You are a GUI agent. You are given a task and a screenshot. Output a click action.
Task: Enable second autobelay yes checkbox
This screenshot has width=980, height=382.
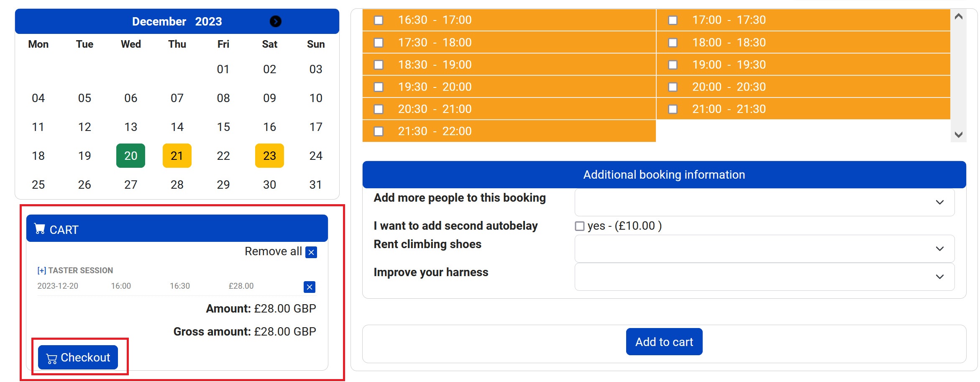579,226
